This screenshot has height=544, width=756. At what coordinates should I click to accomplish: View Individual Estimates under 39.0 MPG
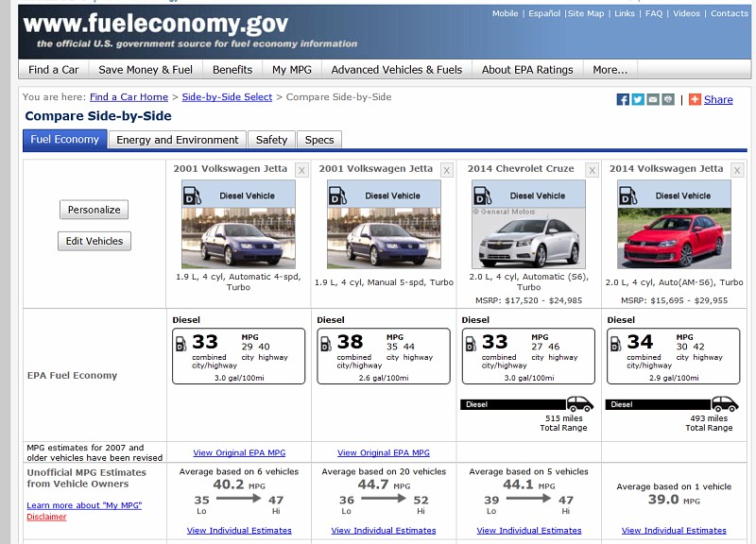tap(674, 530)
